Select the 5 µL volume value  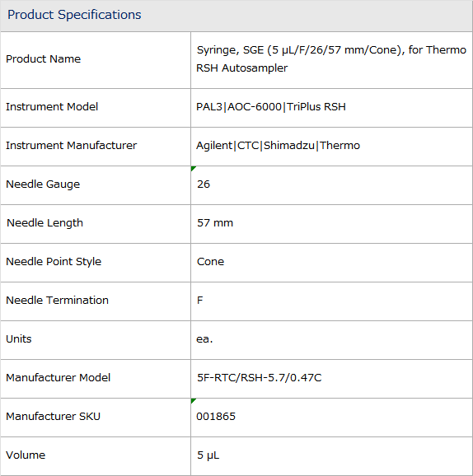click(208, 455)
